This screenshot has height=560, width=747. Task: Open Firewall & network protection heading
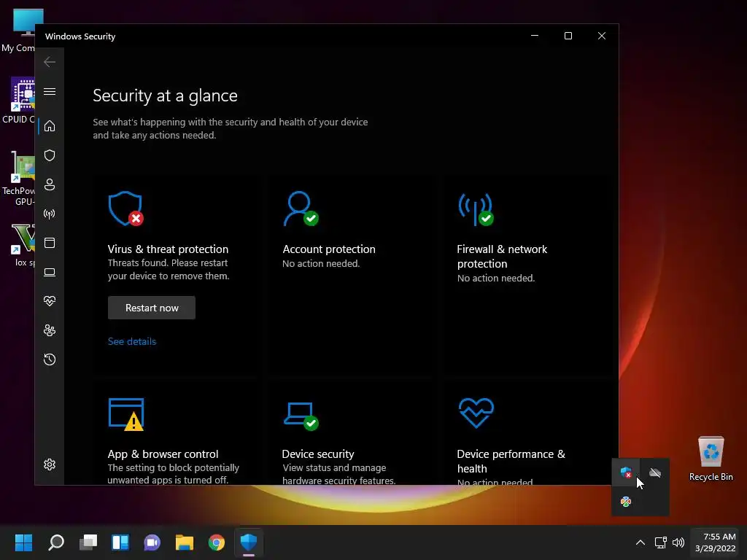pyautogui.click(x=502, y=256)
